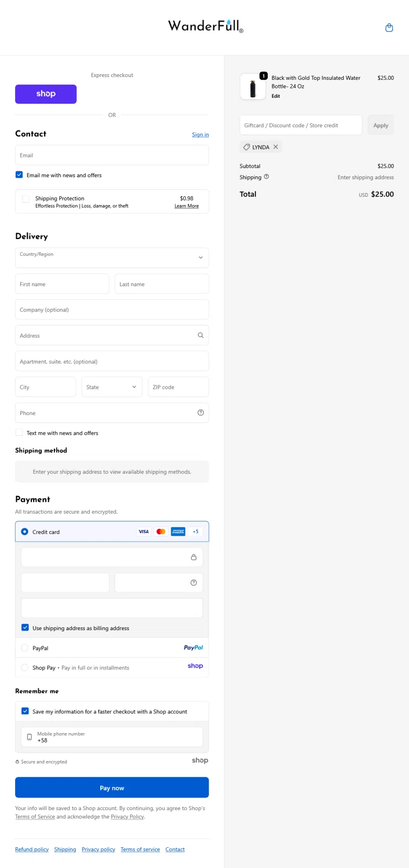The width and height of the screenshot is (409, 868).
Task: Click the security code help icon
Action: (193, 583)
